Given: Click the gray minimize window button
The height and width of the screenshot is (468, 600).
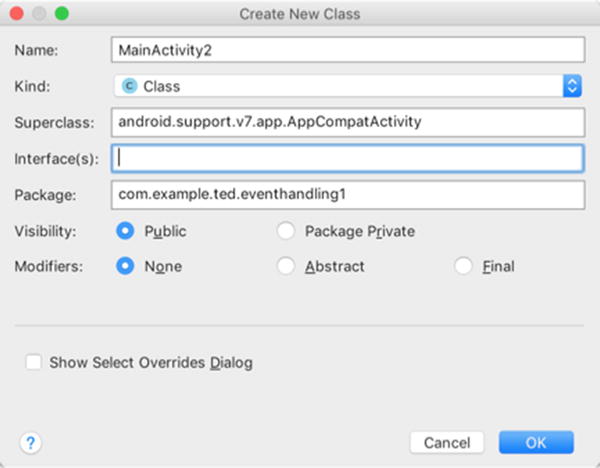Looking at the screenshot, I should (39, 14).
